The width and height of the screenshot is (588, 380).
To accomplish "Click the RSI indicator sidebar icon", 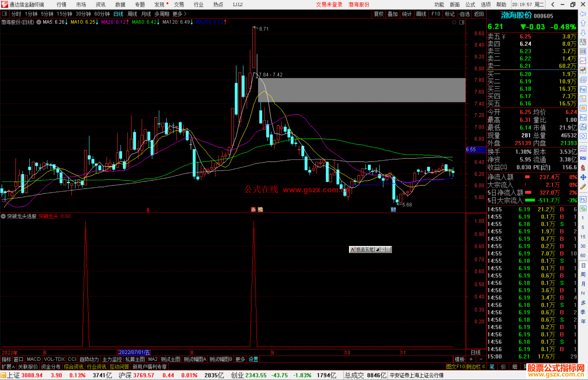I will pyautogui.click(x=583, y=158).
